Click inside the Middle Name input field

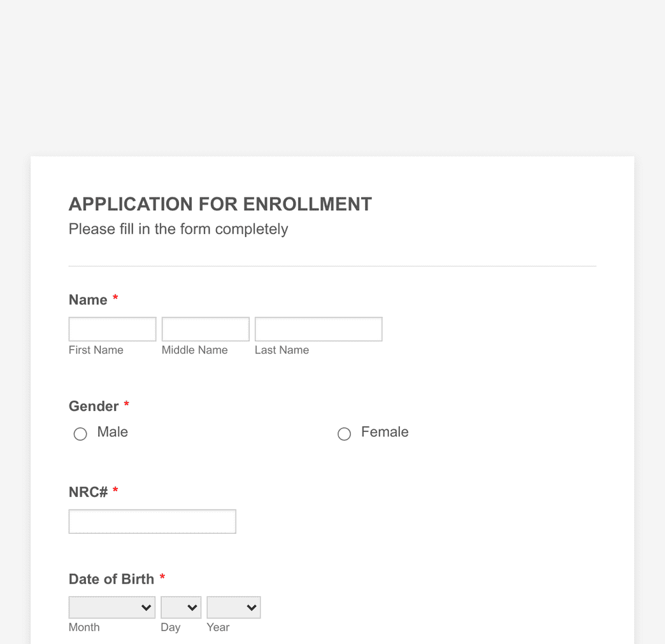[x=204, y=329]
